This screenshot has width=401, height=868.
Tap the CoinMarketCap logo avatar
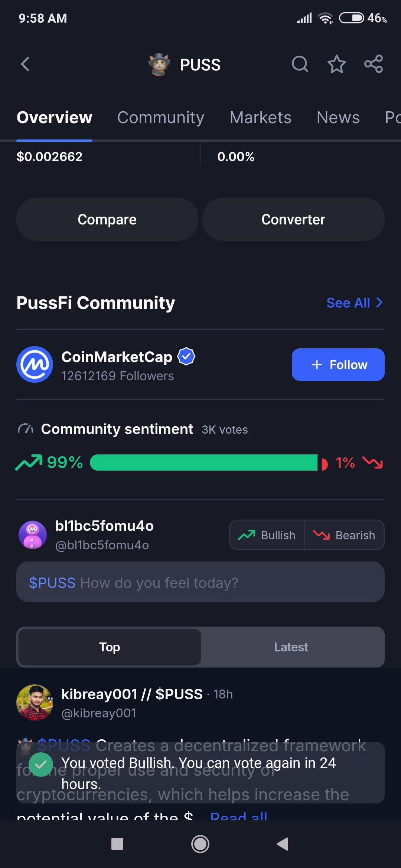(x=35, y=364)
